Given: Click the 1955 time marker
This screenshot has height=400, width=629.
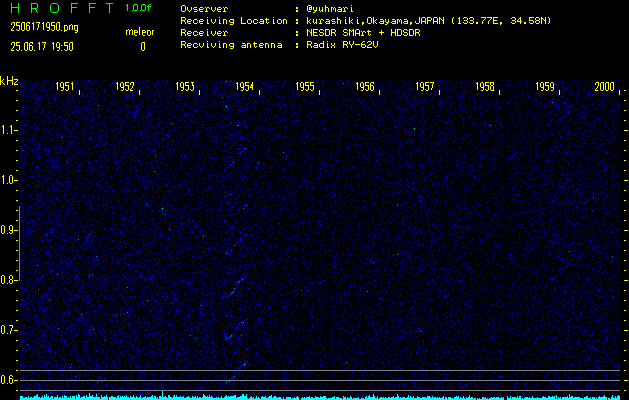Looking at the screenshot, I should point(305,87).
